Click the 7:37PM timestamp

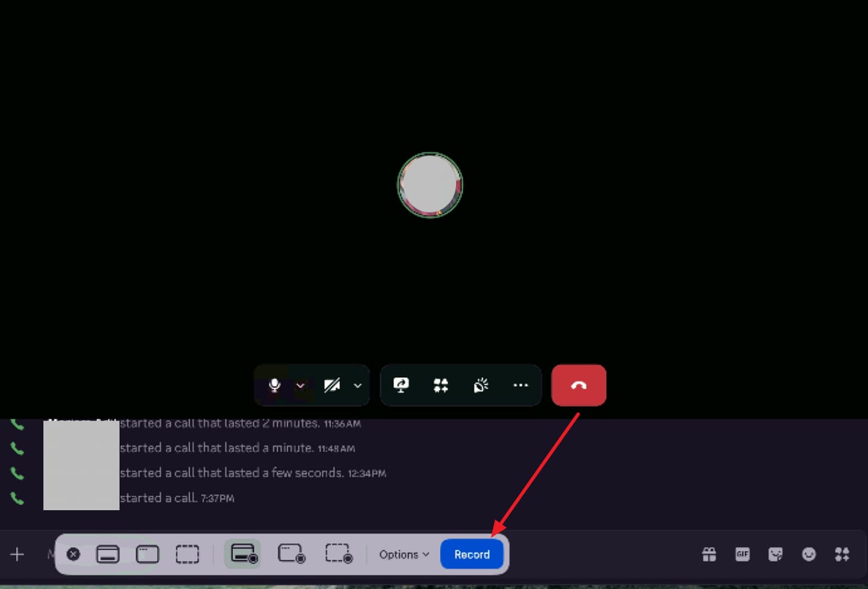[x=218, y=498]
